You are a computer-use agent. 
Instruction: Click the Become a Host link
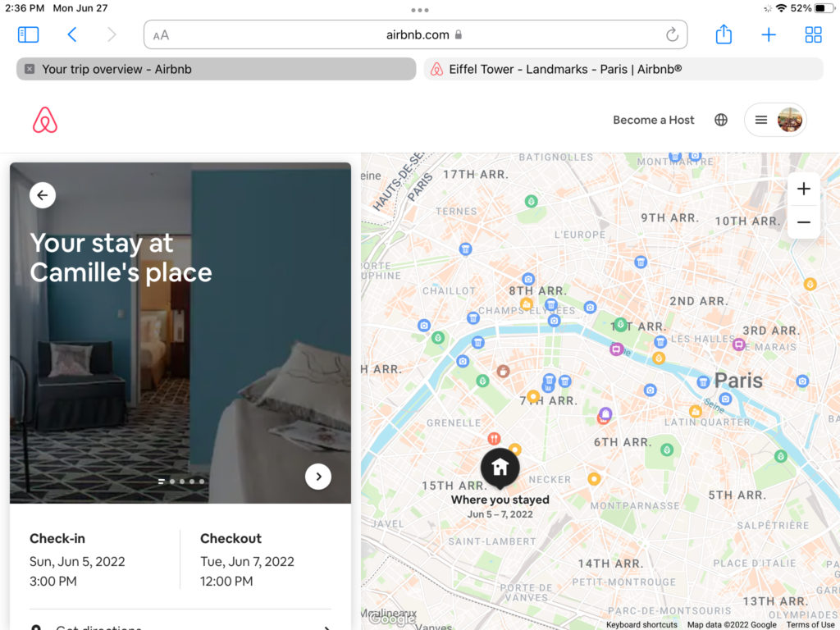coord(654,120)
